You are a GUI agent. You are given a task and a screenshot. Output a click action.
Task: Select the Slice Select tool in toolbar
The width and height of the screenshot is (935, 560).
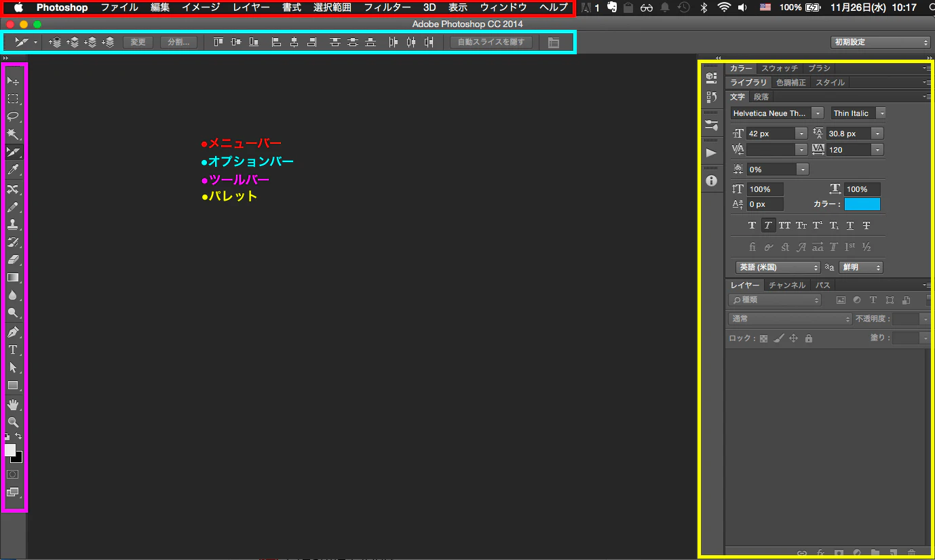click(13, 151)
